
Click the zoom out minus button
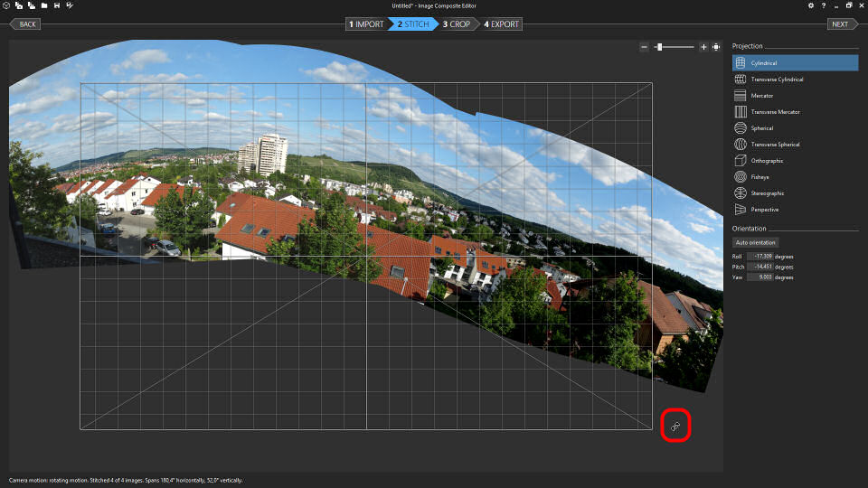(644, 47)
